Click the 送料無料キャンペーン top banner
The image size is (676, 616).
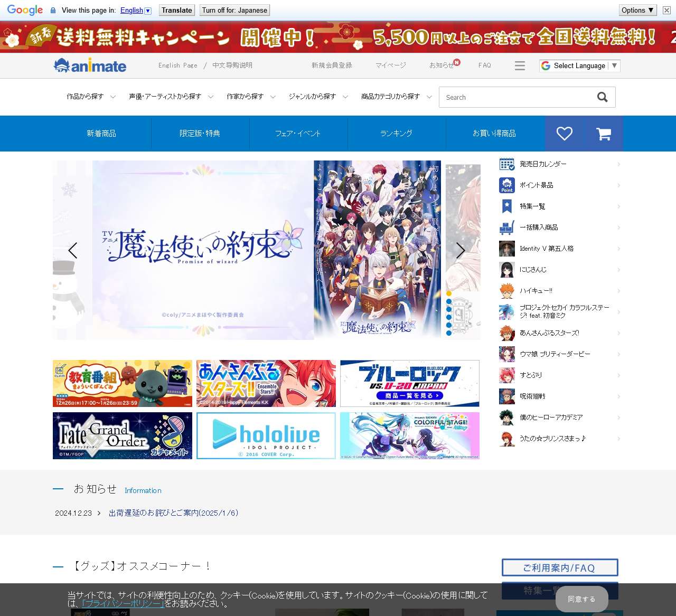[338, 37]
